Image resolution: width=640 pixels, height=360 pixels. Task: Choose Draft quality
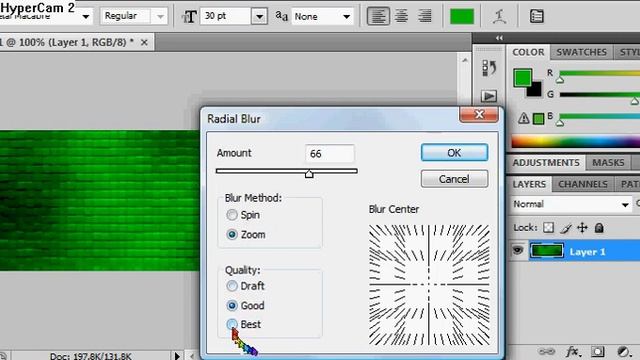coord(232,286)
